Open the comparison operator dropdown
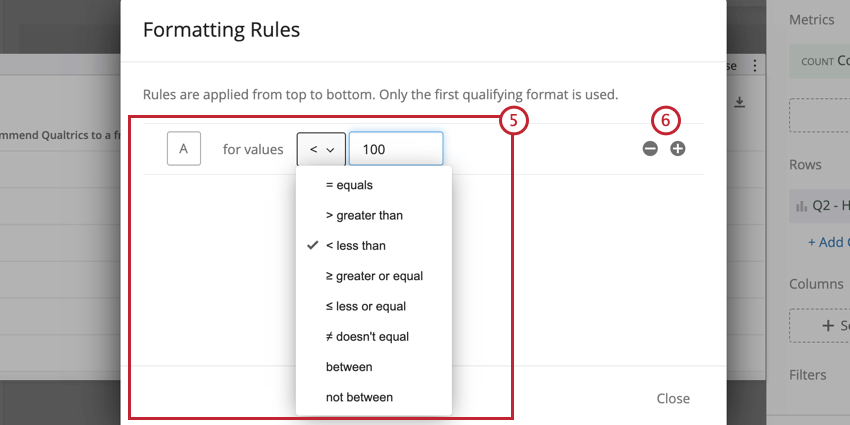This screenshot has width=850, height=425. click(x=321, y=149)
